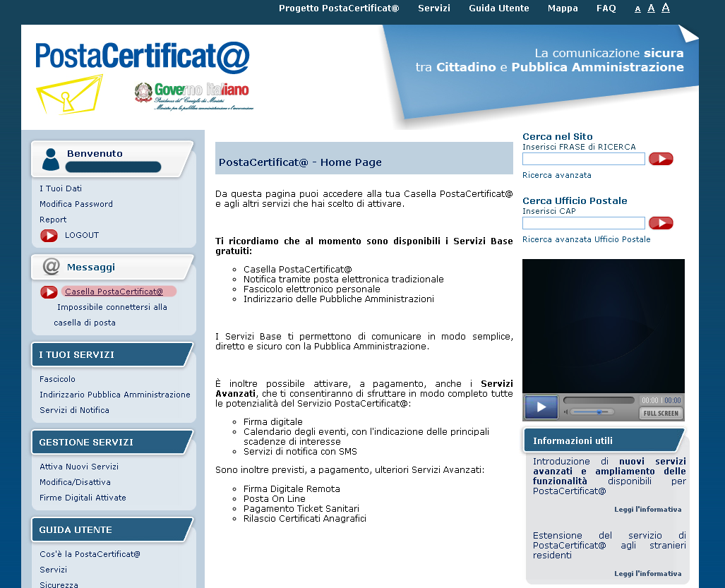Click Ricerca avanzata link
This screenshot has width=725, height=588.
(x=557, y=175)
